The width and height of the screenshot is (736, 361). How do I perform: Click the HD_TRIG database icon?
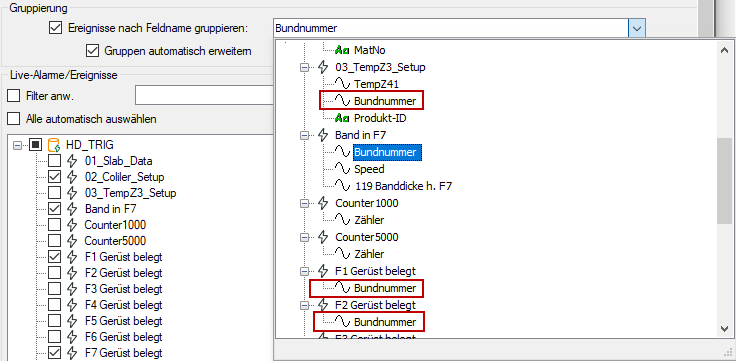coord(54,145)
